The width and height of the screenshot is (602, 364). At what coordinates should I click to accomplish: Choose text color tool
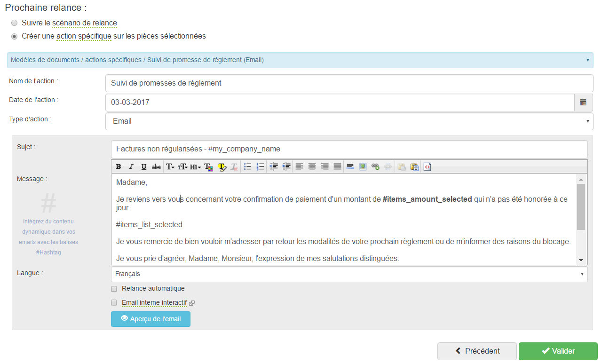click(209, 166)
